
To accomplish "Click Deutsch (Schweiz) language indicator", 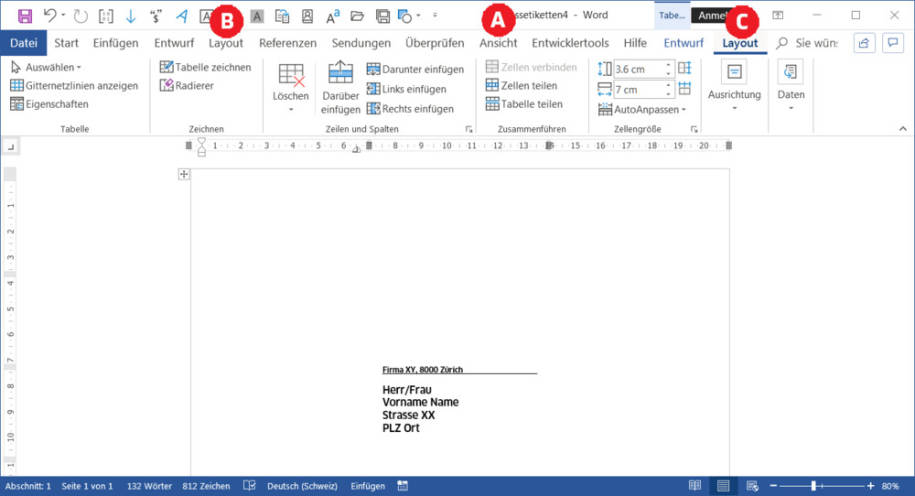I will 302,486.
